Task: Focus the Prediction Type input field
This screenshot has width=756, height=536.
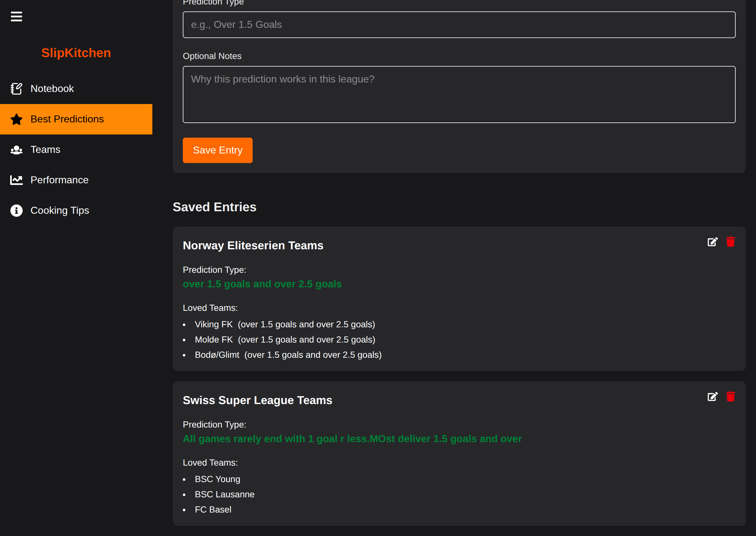Action: point(459,25)
